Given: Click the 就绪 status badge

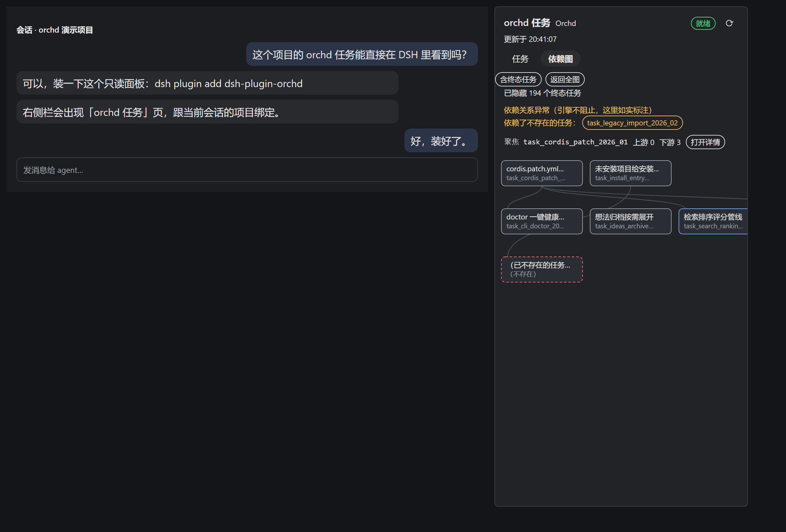Looking at the screenshot, I should click(x=703, y=23).
